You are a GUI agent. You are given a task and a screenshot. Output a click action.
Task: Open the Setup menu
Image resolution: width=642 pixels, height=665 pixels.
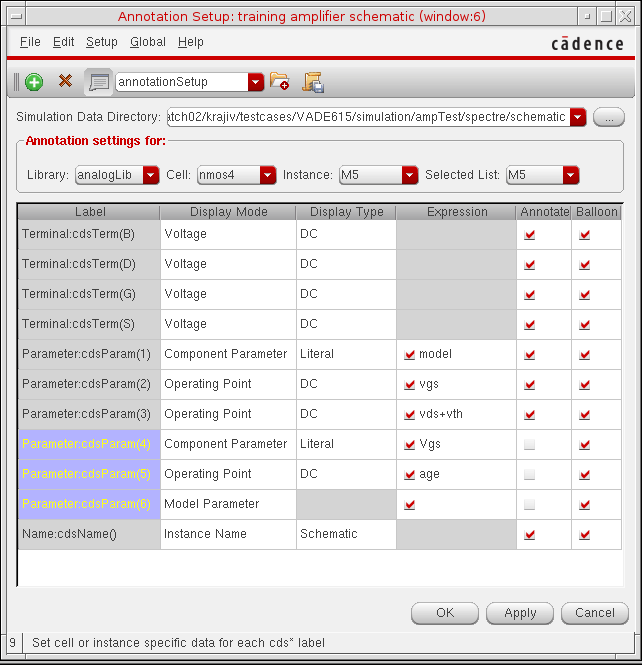(x=101, y=42)
